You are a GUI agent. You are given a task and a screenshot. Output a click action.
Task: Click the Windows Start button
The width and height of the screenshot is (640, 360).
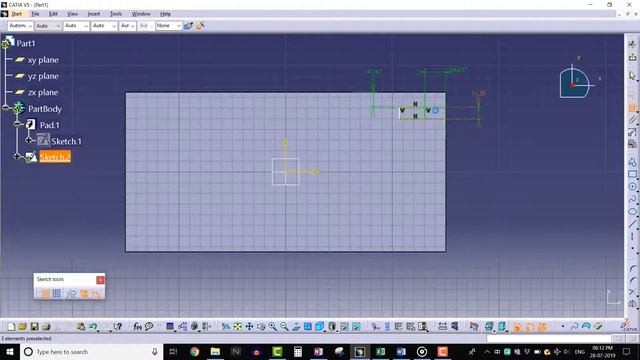click(10, 351)
